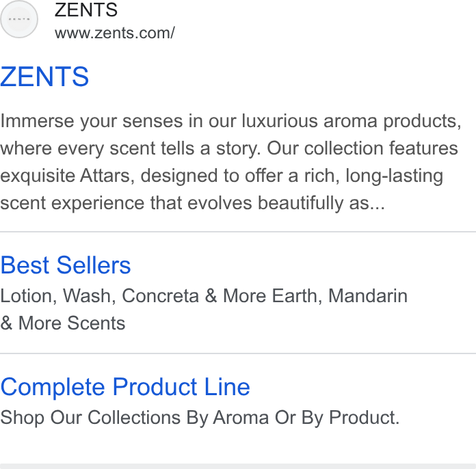The image size is (476, 469).
Task: Click the divider above Complete Product Line
Action: tap(238, 353)
